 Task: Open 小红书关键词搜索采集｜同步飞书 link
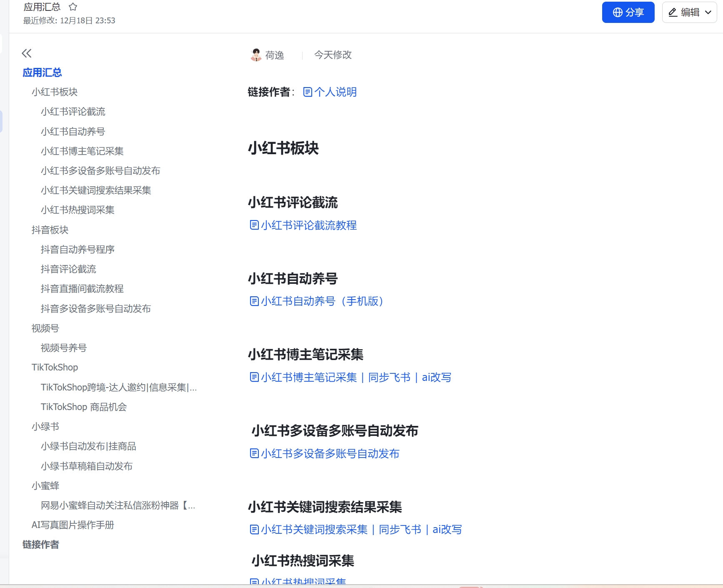[361, 529]
